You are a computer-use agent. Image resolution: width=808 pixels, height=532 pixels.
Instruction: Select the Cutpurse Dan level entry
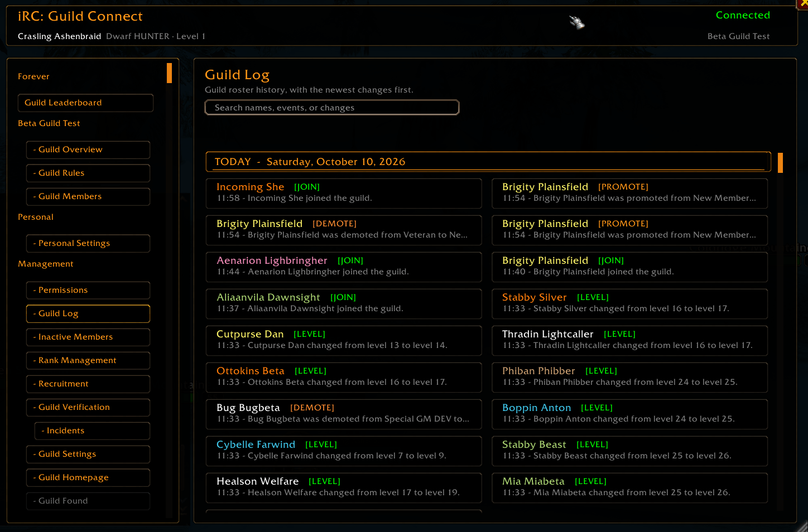tap(344, 341)
